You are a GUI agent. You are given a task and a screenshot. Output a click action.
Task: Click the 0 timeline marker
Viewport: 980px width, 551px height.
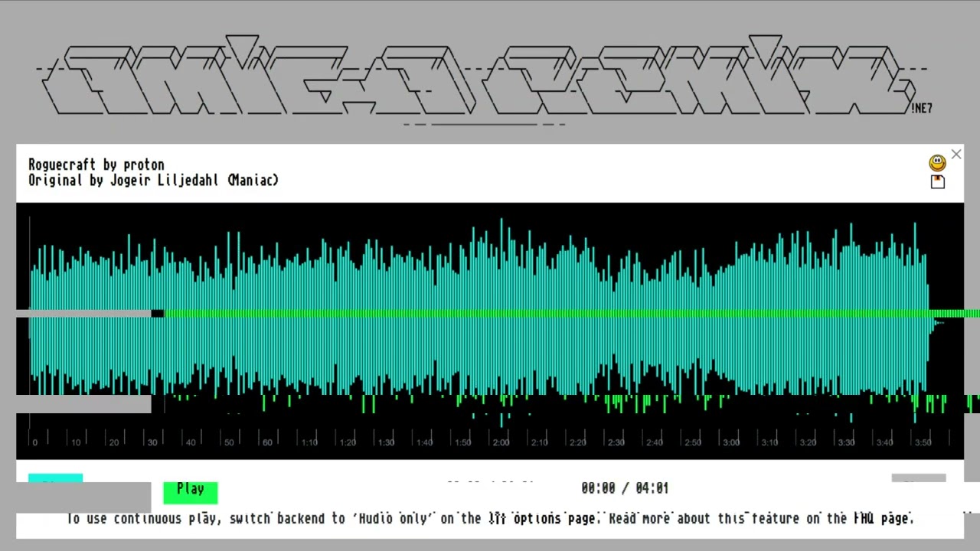click(x=35, y=442)
